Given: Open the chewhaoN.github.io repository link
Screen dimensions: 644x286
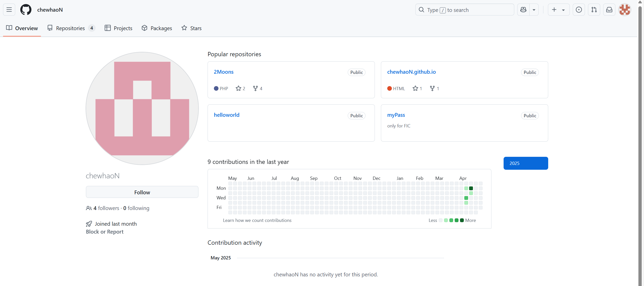Looking at the screenshot, I should click(411, 72).
